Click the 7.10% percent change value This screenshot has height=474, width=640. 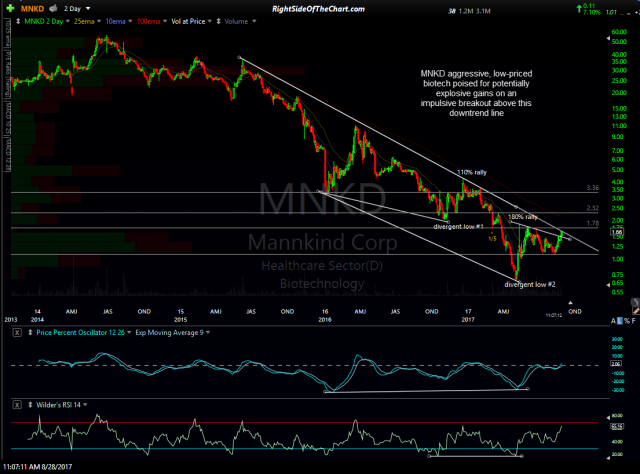(591, 12)
